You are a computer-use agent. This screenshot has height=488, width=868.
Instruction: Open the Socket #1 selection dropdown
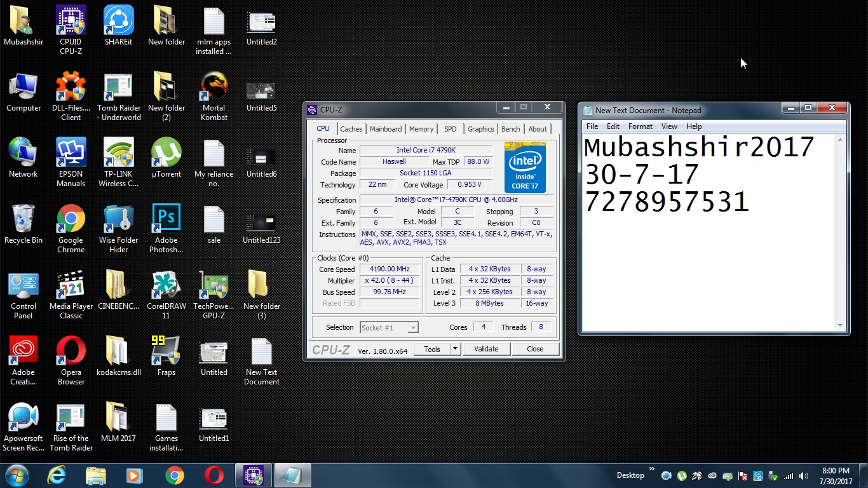(x=389, y=328)
